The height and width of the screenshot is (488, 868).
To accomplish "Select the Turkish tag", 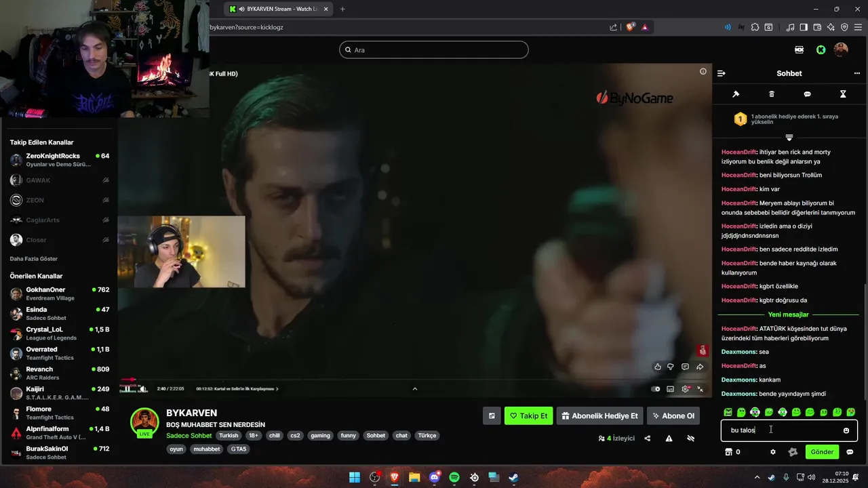I will click(229, 436).
